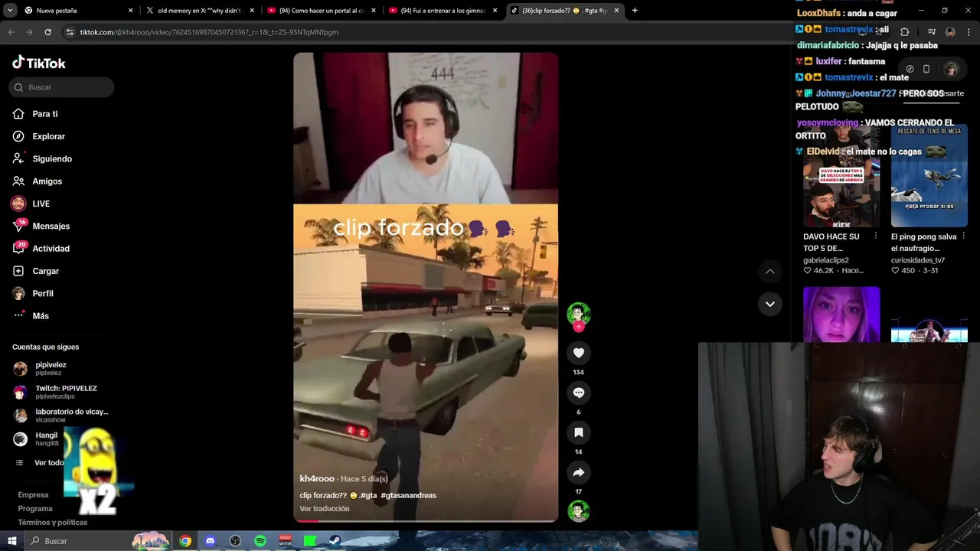Like the clip forzado video with heart icon
Image resolution: width=980 pixels, height=551 pixels.
(x=579, y=353)
